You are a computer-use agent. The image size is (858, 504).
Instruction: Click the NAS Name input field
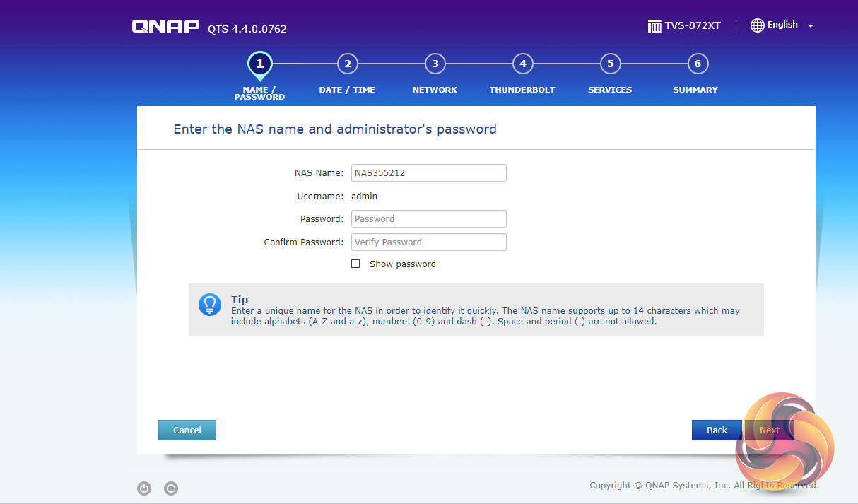[429, 172]
